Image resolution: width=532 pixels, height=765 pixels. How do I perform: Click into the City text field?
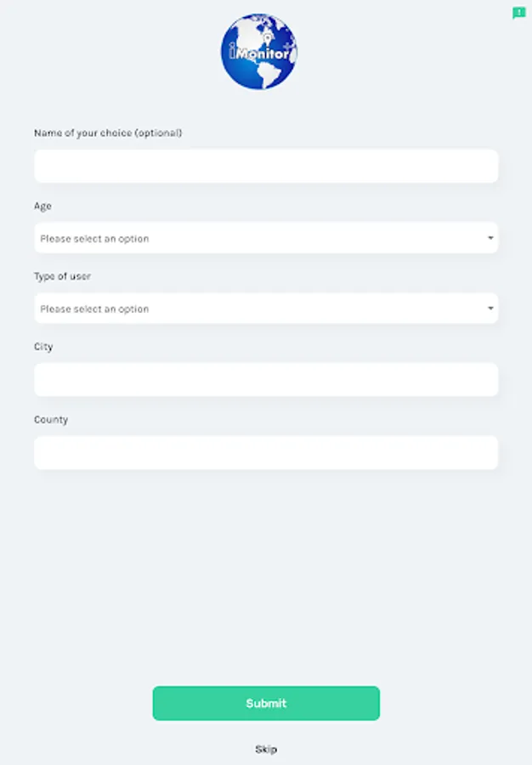pos(265,380)
